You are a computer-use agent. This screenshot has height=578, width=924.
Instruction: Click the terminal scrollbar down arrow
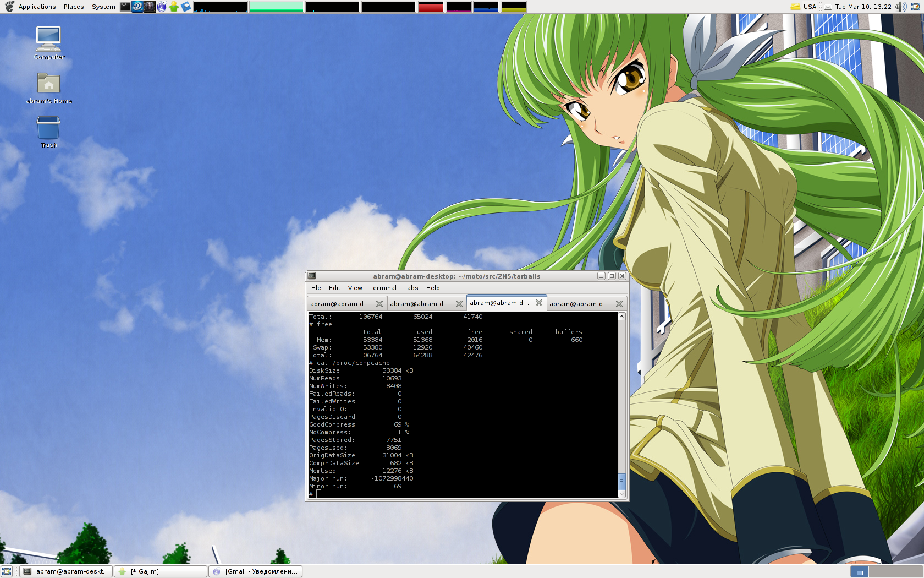click(x=621, y=494)
